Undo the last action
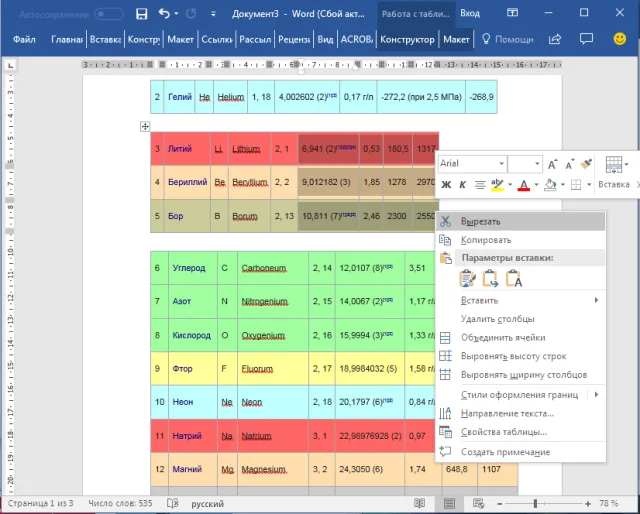This screenshot has height=514, width=640. 164,14
